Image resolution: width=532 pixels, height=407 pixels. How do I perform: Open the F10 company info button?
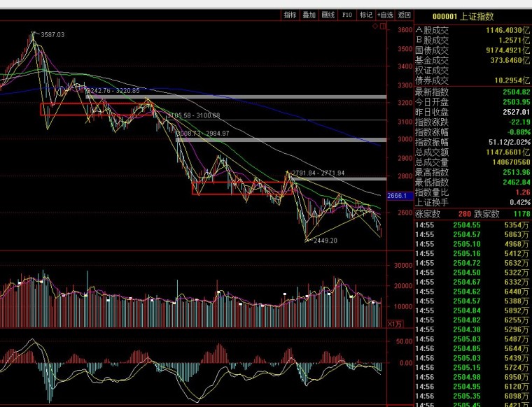[347, 15]
